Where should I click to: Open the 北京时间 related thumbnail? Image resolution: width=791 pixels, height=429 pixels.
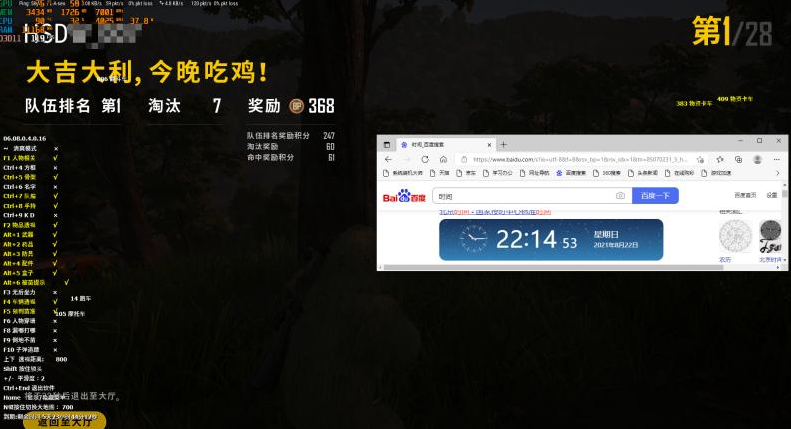click(770, 236)
